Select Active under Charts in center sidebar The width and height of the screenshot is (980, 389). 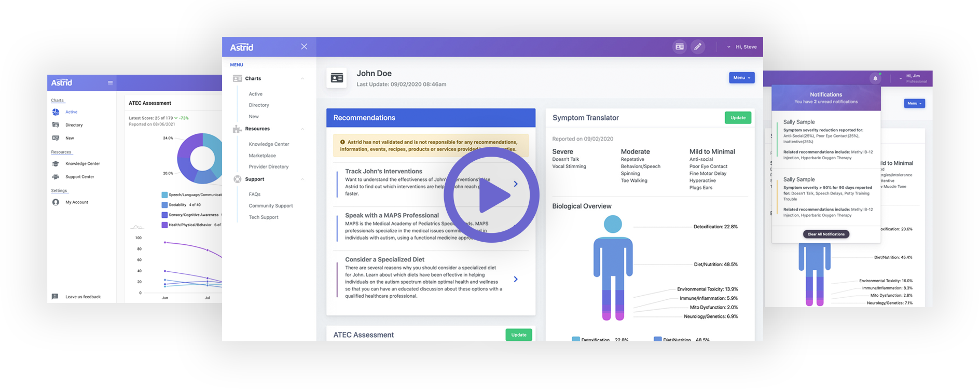(255, 94)
